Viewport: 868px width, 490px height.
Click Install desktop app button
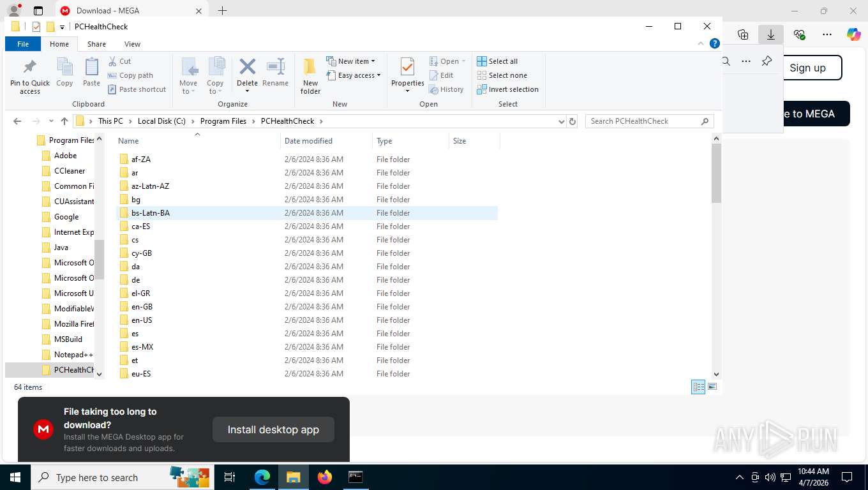[x=273, y=429]
